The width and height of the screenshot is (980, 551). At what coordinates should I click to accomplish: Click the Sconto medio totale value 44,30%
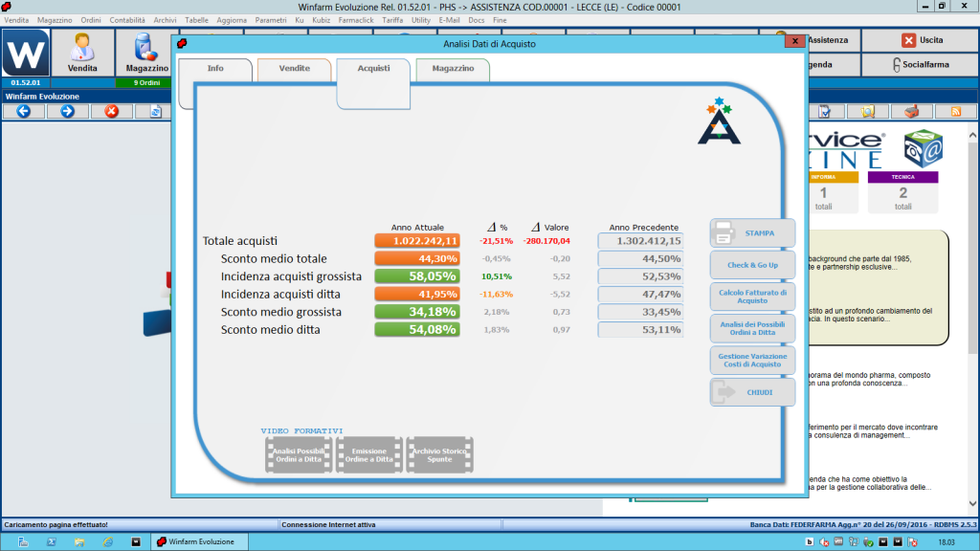[417, 258]
